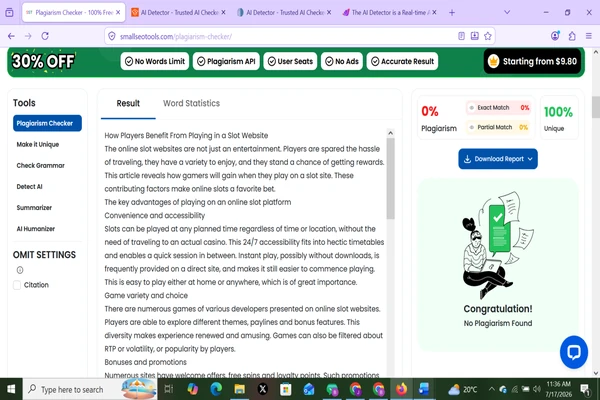Click the No Plagiarism Found message
Viewport: 600px width, 400px height.
click(x=498, y=323)
